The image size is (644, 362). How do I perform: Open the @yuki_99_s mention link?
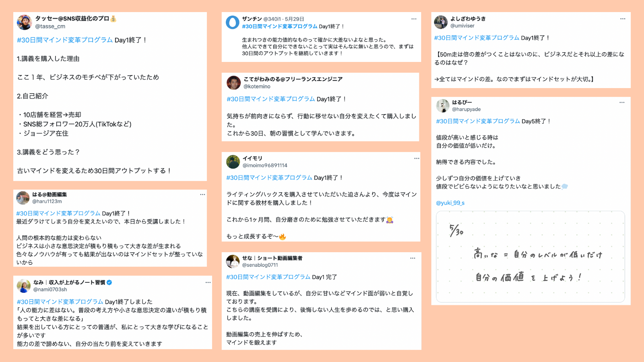coord(450,203)
